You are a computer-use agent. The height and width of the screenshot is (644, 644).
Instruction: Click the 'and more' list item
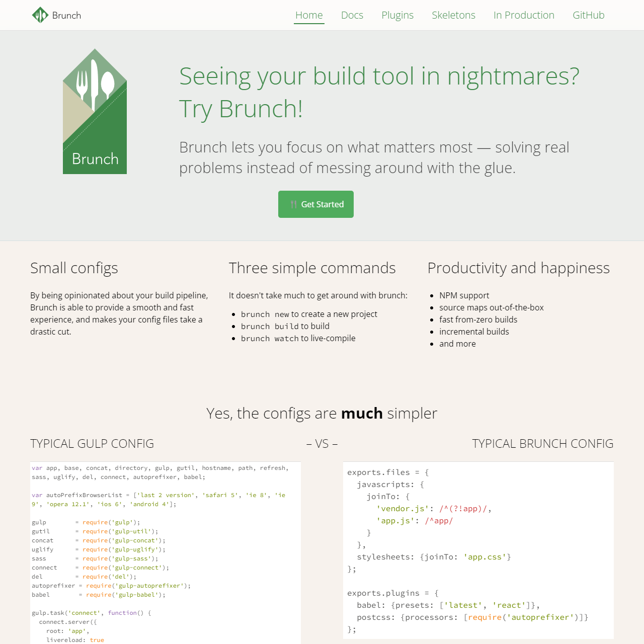tap(457, 344)
